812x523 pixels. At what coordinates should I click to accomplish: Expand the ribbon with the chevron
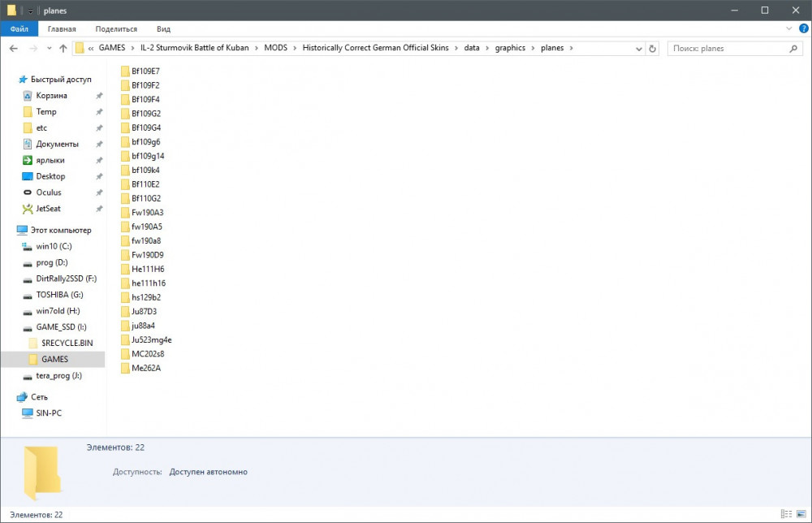tap(788, 28)
